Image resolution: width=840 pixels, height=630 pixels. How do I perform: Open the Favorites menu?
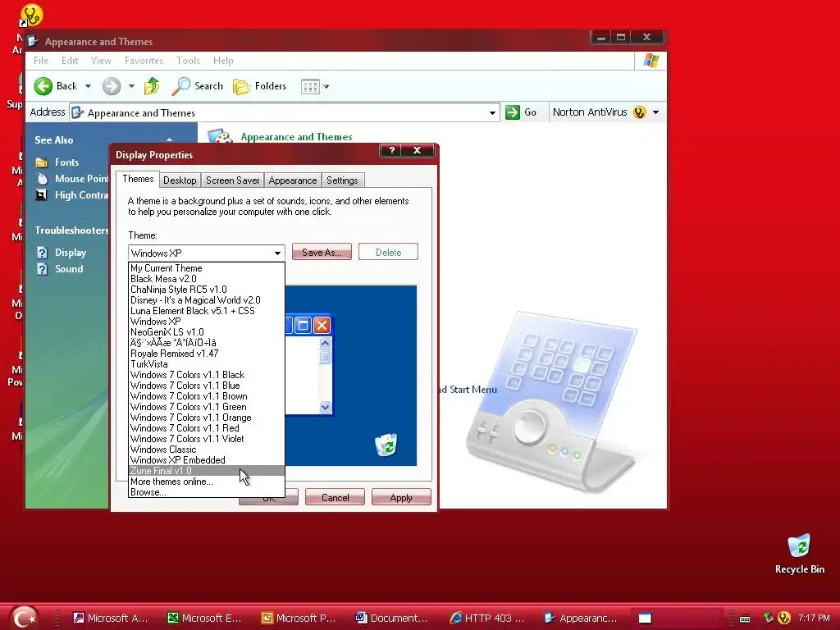[144, 61]
